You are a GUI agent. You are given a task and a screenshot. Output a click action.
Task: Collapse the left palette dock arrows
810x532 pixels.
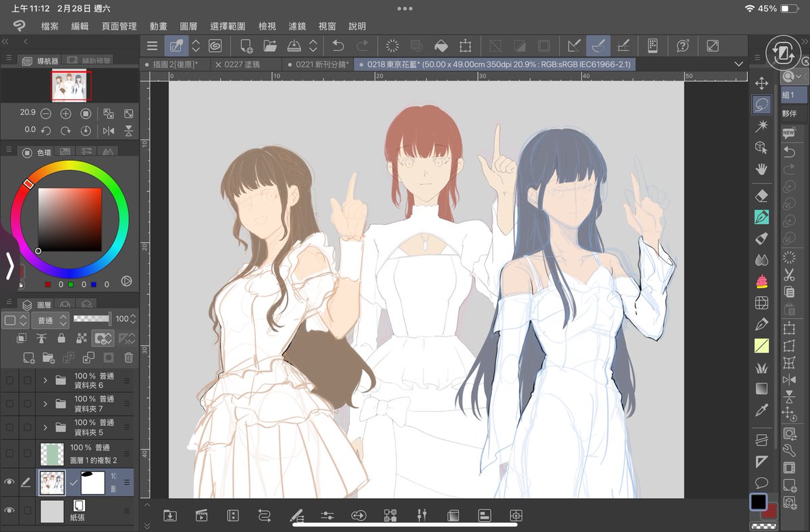pos(5,41)
